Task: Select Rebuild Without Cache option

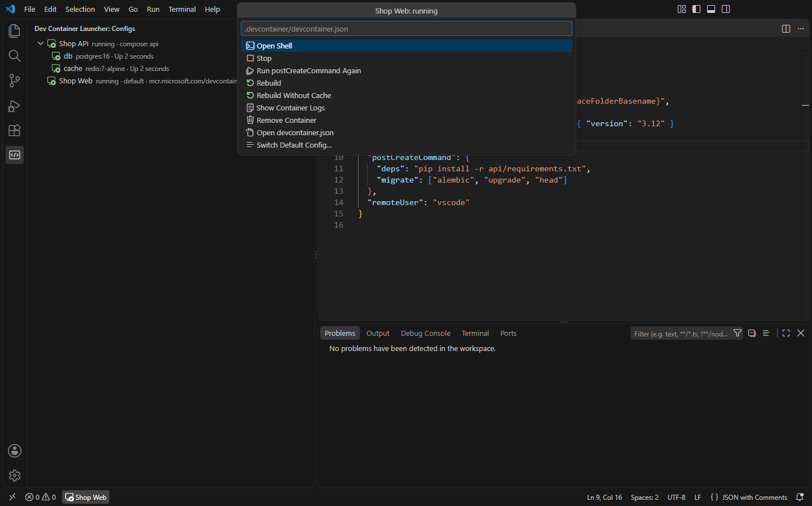Action: pyautogui.click(x=407, y=95)
